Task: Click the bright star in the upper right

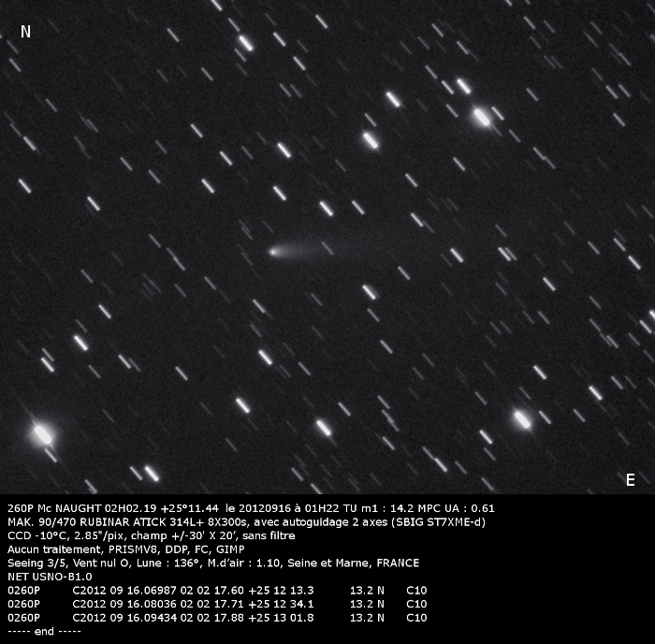Action: click(482, 117)
